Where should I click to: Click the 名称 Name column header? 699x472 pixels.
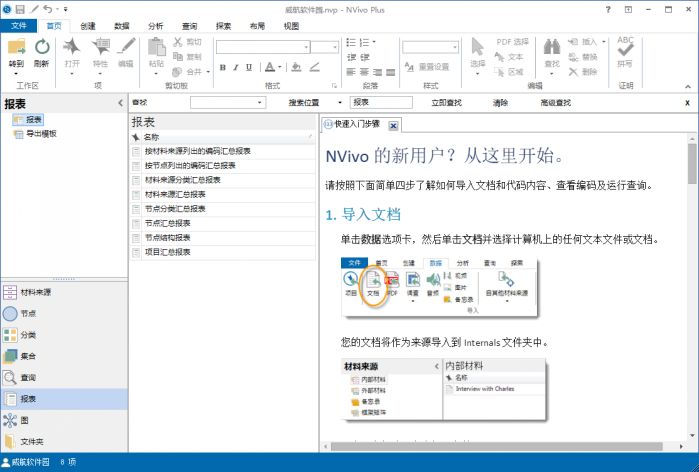pyautogui.click(x=228, y=137)
